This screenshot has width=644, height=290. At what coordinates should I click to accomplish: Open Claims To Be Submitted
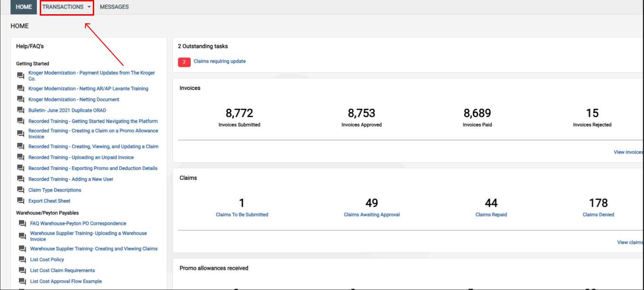pos(242,215)
